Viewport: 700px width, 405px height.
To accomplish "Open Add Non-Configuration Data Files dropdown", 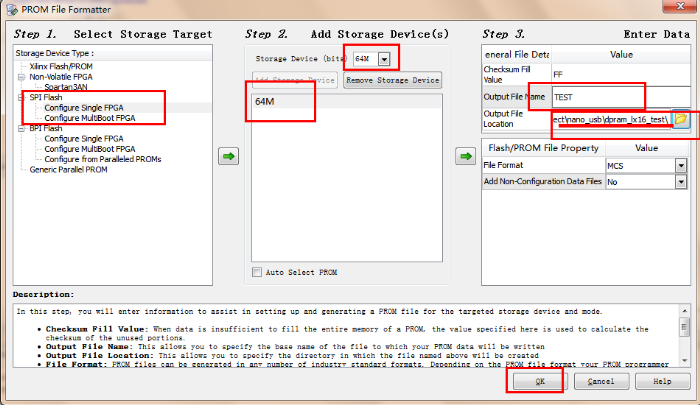I will click(680, 183).
